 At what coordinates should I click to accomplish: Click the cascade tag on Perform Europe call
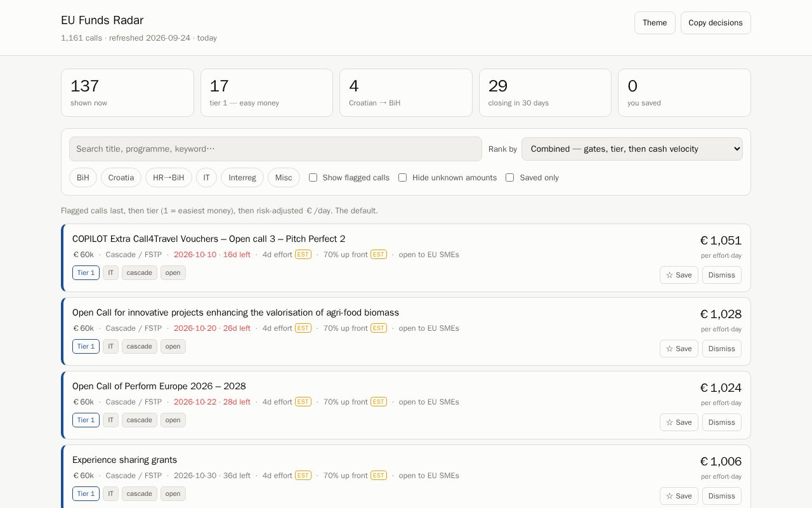coord(140,420)
